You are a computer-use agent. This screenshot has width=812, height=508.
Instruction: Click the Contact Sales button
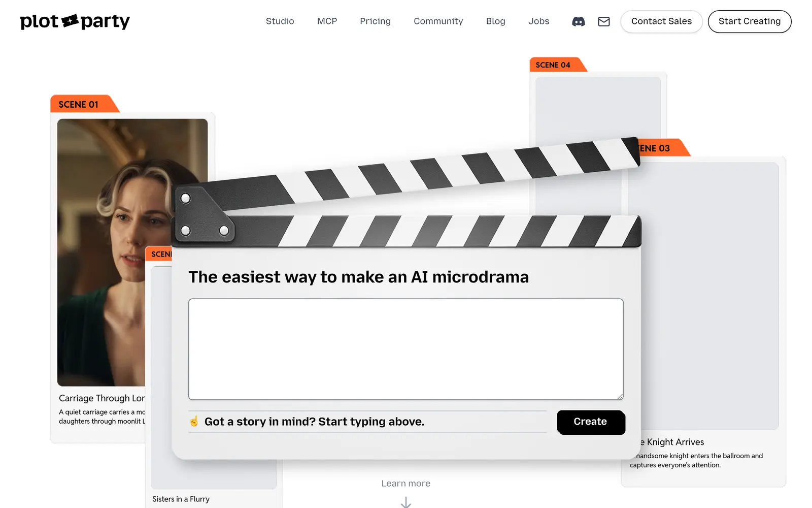pyautogui.click(x=661, y=21)
